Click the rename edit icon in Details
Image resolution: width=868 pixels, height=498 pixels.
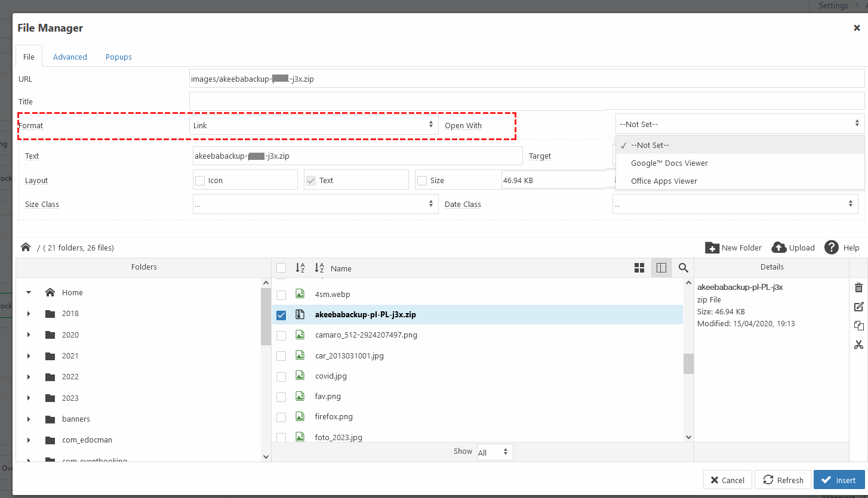click(x=858, y=307)
